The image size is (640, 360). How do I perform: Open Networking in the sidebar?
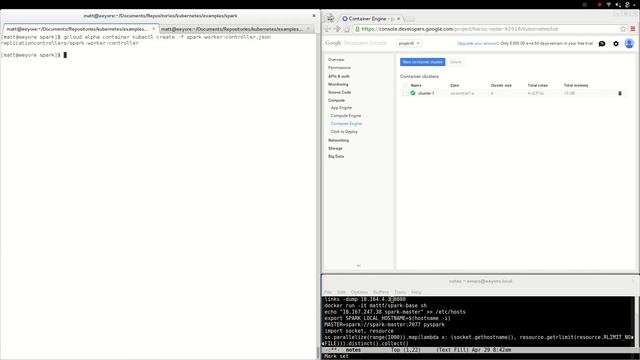pos(338,140)
